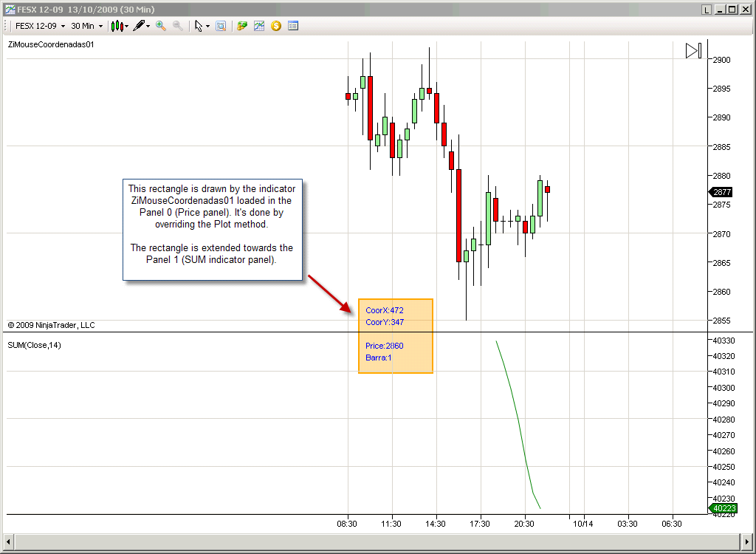Screen dimensions: 756x554
Task: Open the data box magnifier icon
Action: 221,26
